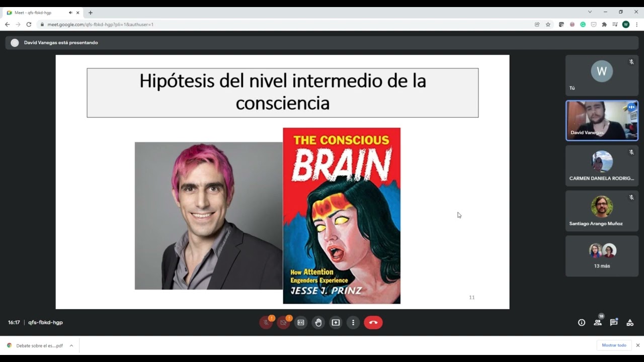Open more options three-dot menu in Meet
Image resolution: width=644 pixels, height=362 pixels.
click(x=353, y=323)
